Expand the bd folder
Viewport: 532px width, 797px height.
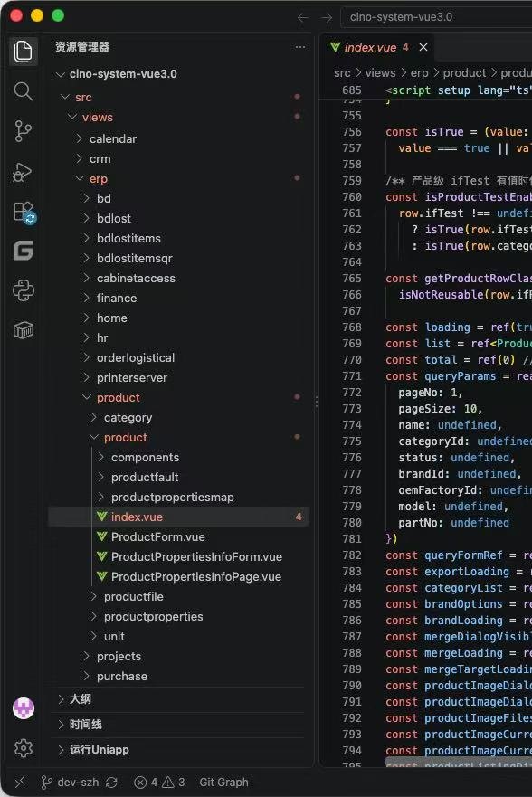coord(179,198)
